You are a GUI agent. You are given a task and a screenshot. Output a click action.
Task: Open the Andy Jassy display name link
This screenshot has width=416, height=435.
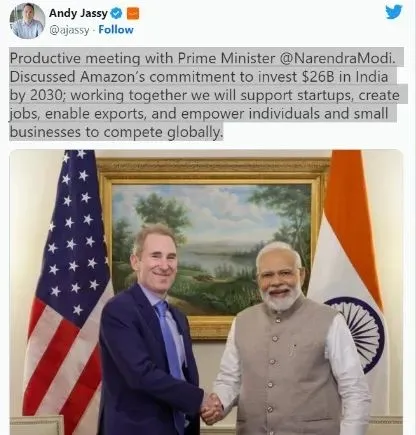[x=78, y=13]
